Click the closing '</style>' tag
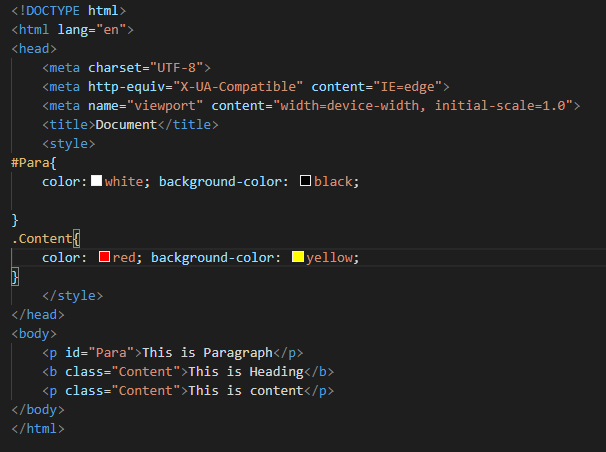 click(x=73, y=296)
